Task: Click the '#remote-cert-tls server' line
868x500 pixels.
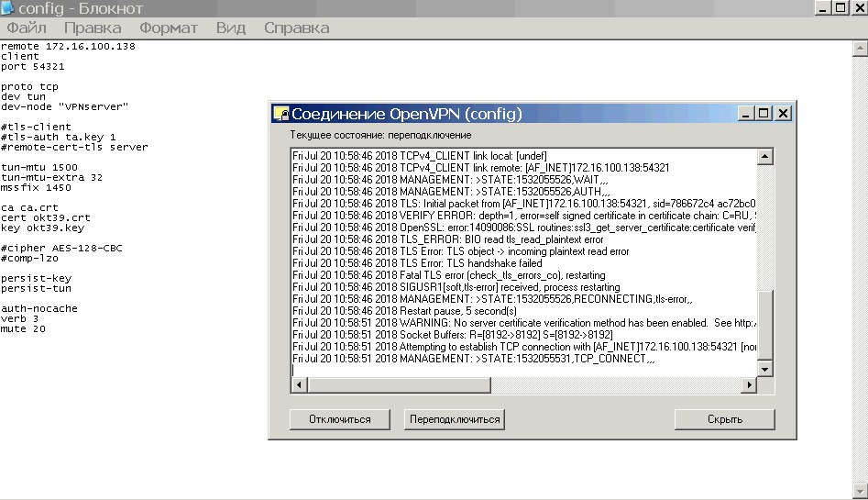Action: pyautogui.click(x=74, y=148)
